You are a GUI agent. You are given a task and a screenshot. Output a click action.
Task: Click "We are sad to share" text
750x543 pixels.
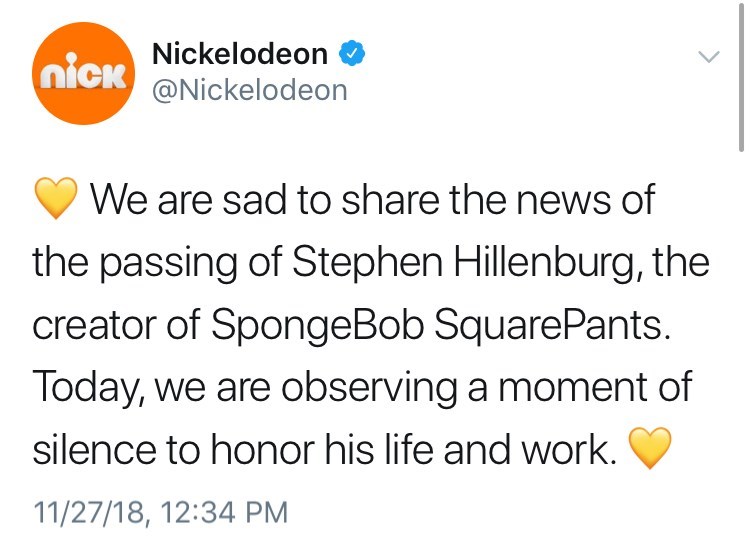pyautogui.click(x=246, y=200)
